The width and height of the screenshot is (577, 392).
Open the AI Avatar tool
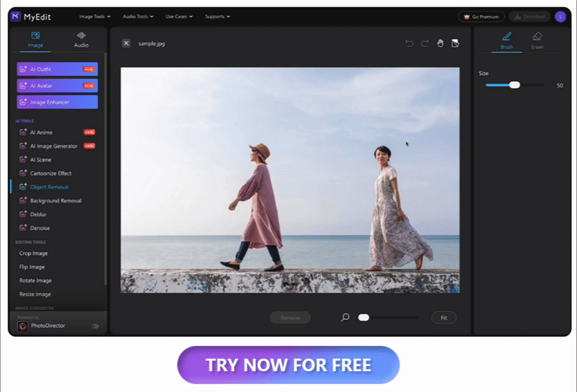pos(58,86)
